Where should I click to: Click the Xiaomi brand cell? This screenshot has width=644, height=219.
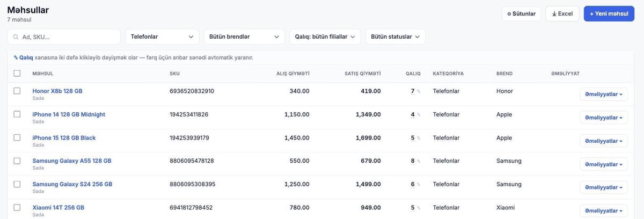tap(506, 208)
